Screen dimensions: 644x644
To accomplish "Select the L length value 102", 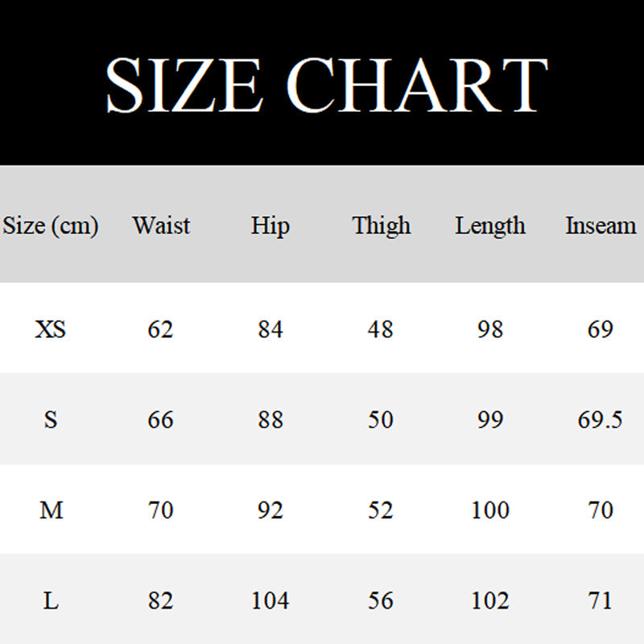I will tap(490, 601).
